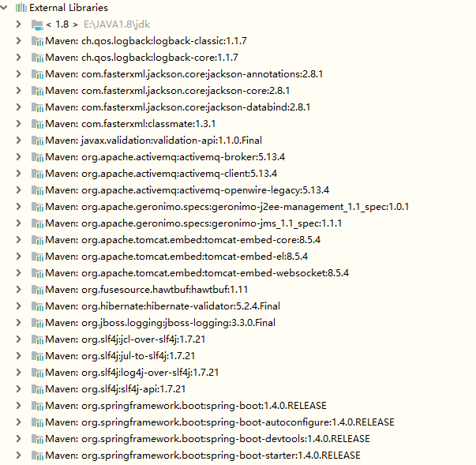Image resolution: width=476 pixels, height=465 pixels.
Task: Collapse the External Libraries node
Action: tap(4, 8)
